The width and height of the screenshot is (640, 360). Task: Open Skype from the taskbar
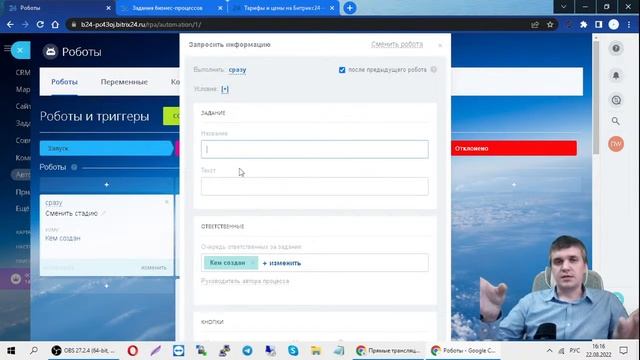click(293, 351)
